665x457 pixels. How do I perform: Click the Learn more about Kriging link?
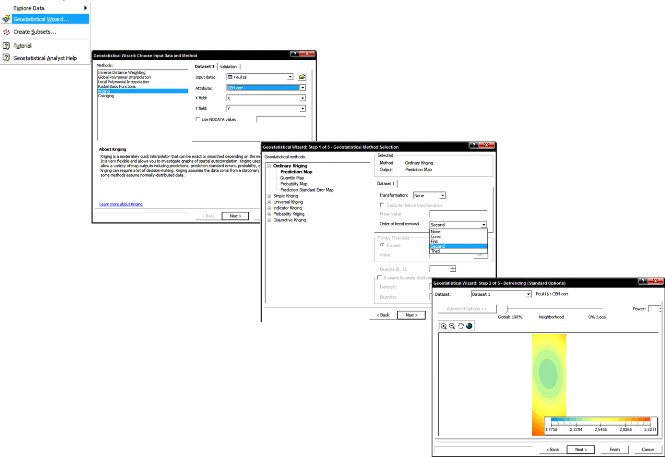click(119, 203)
